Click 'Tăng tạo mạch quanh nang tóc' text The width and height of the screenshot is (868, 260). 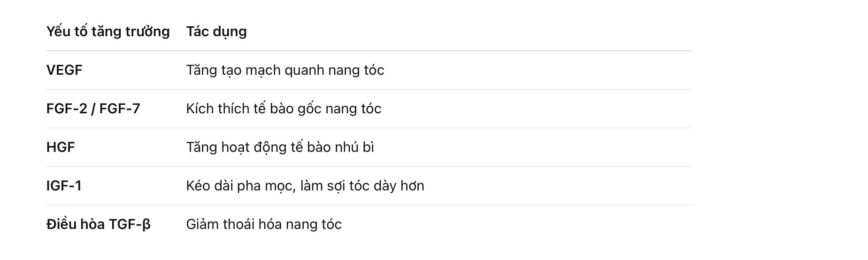(285, 70)
